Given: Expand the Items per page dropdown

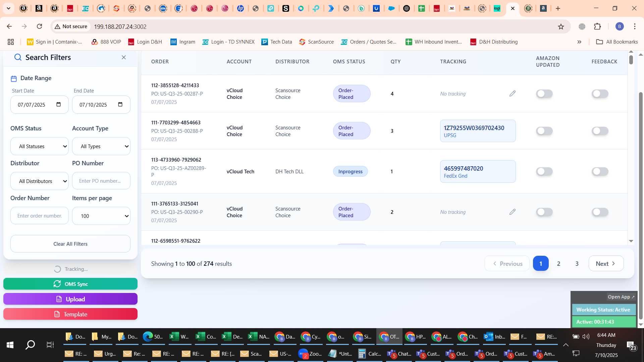Looking at the screenshot, I should coord(101,216).
